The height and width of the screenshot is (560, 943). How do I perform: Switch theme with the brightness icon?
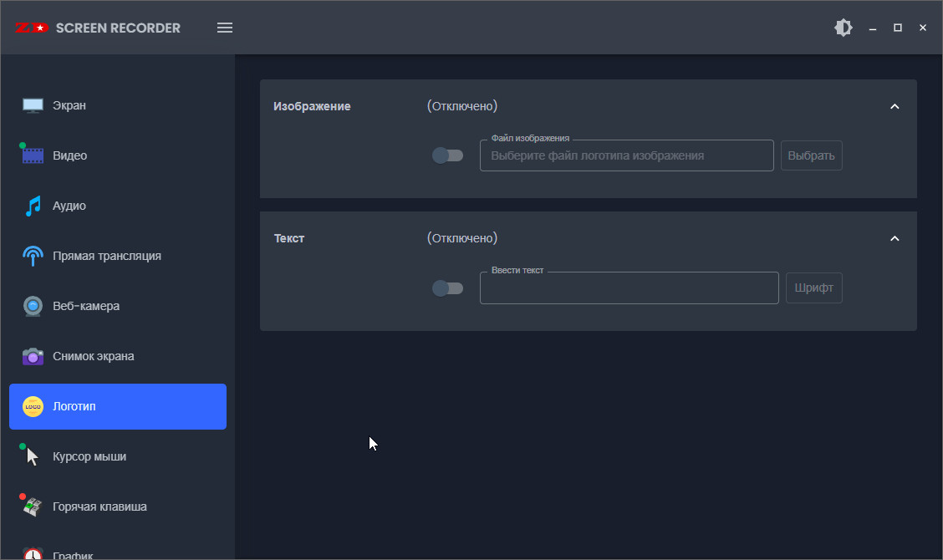pyautogui.click(x=844, y=28)
